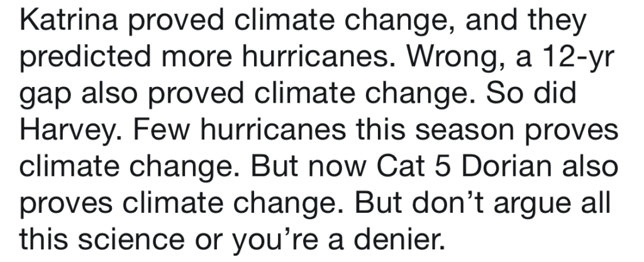Click the word "Few" after Harvey

coord(162,130)
